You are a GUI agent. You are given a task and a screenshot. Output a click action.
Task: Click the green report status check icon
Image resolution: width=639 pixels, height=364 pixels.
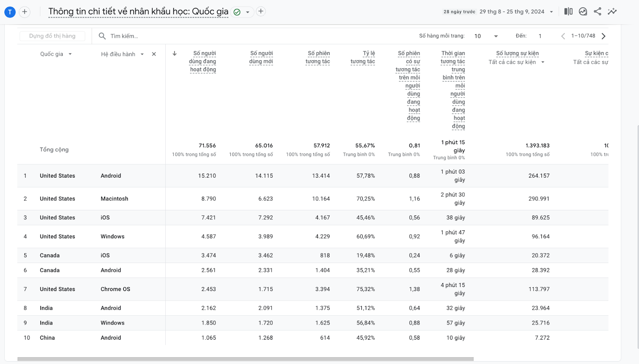pyautogui.click(x=237, y=12)
